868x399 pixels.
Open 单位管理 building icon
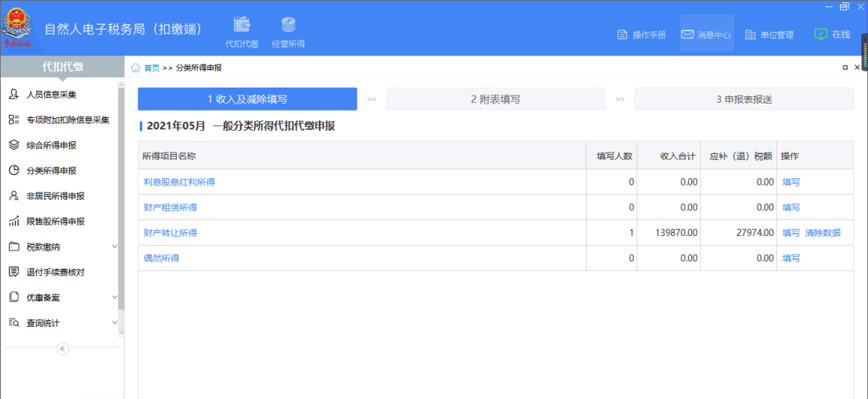pos(750,35)
